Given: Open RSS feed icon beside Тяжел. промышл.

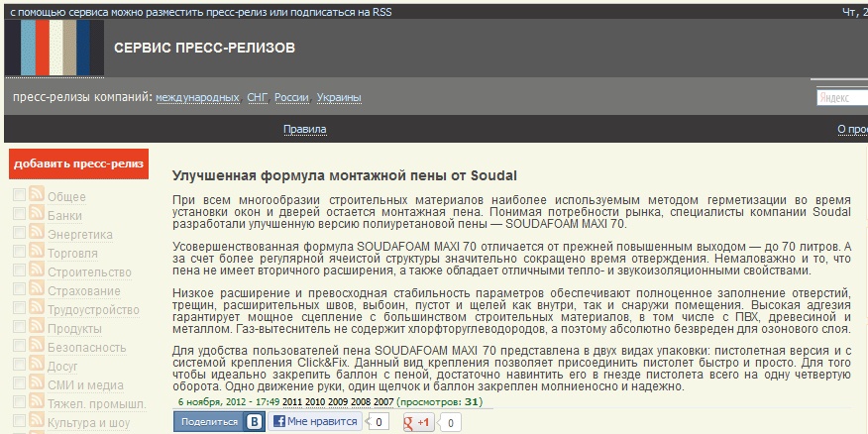Looking at the screenshot, I should click(37, 400).
